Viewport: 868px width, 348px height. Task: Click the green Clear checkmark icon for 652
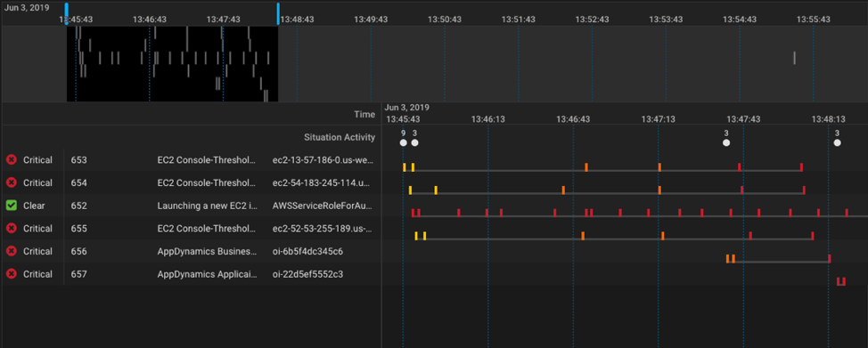click(x=11, y=206)
